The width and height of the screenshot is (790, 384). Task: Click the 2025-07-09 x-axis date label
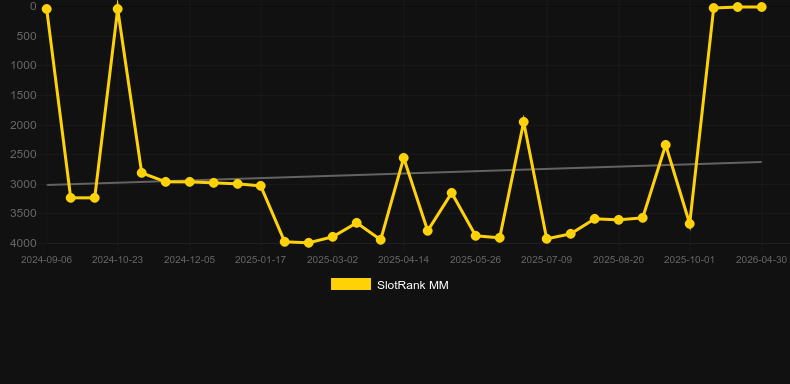coord(547,260)
